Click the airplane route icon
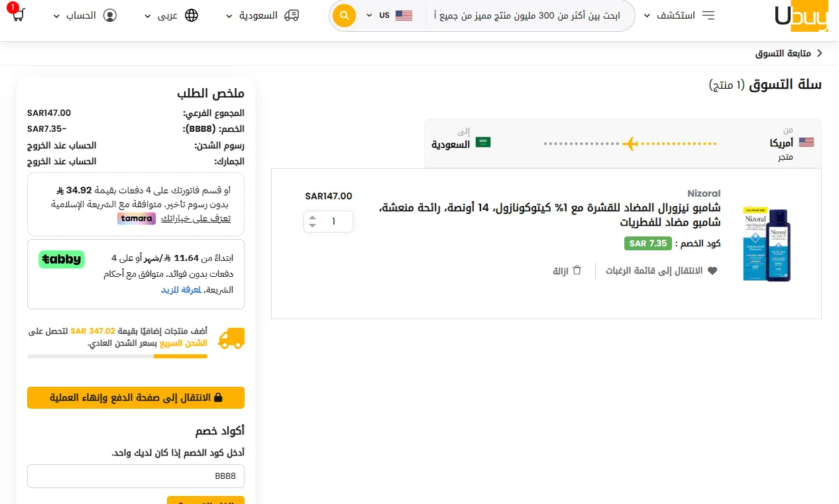Screen dimensions: 839x504 630,143
